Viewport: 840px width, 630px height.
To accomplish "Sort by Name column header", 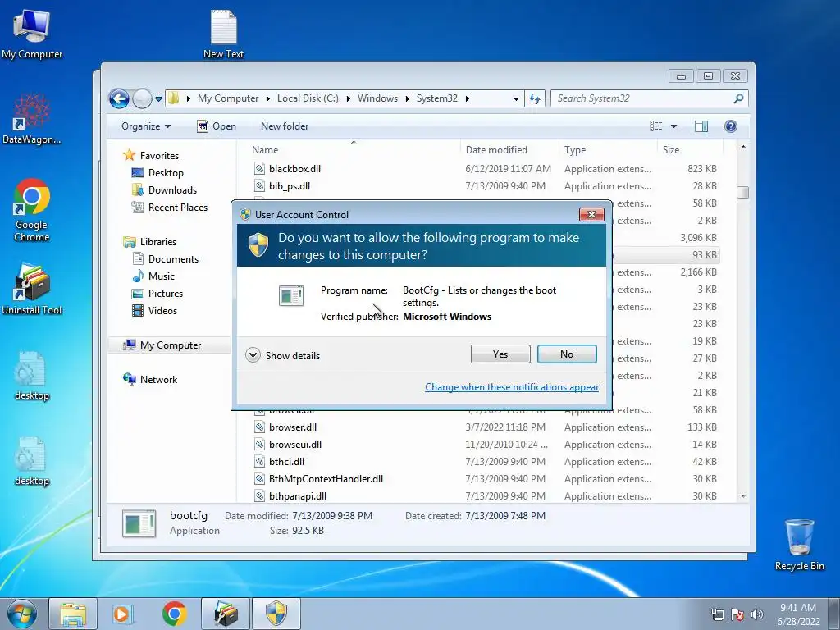I will click(x=354, y=150).
